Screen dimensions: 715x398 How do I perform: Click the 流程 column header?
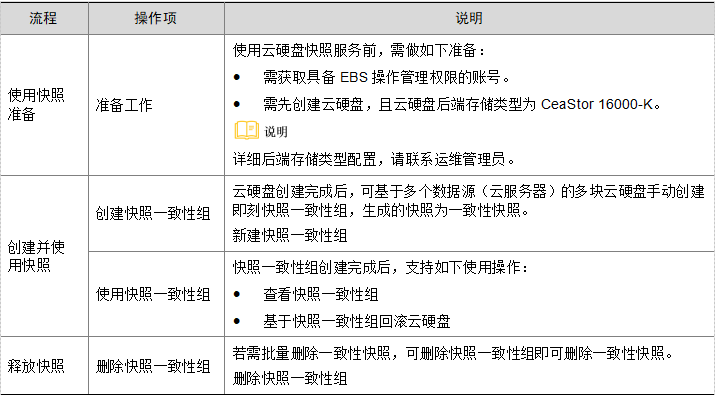44,18
